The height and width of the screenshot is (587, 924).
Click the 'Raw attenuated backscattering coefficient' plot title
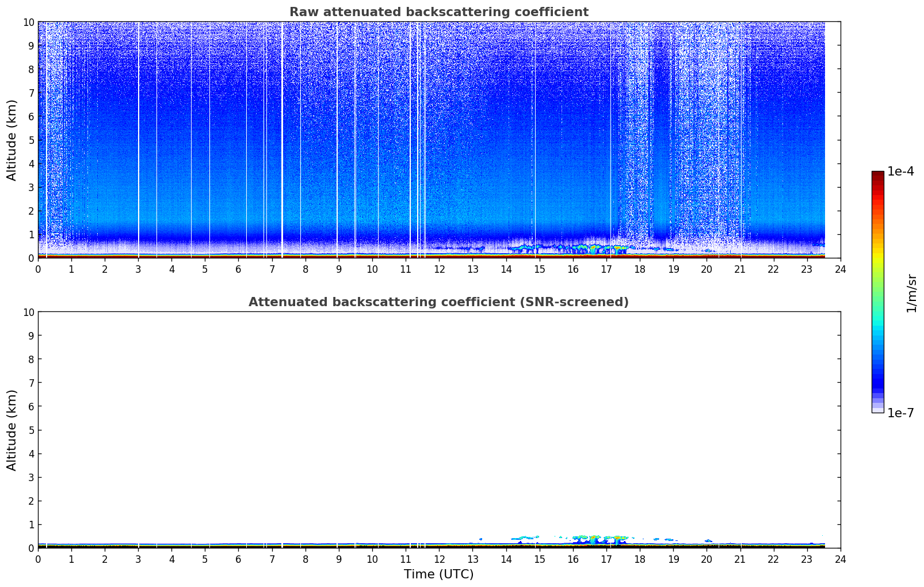coord(438,12)
